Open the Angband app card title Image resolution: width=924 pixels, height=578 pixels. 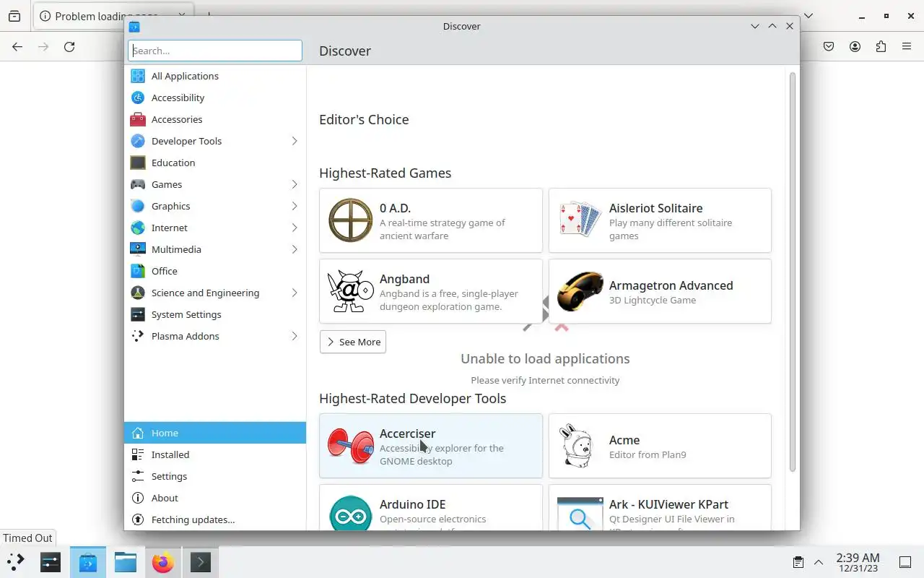tap(404, 279)
